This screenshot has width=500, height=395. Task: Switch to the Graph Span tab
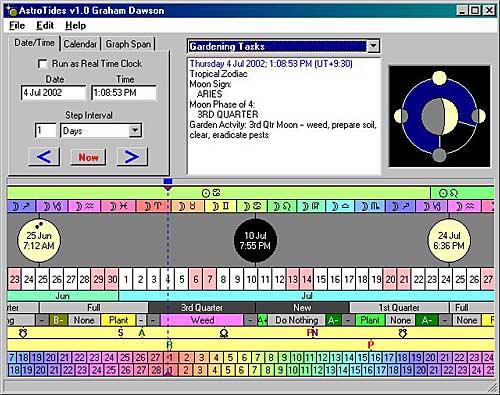click(x=128, y=44)
